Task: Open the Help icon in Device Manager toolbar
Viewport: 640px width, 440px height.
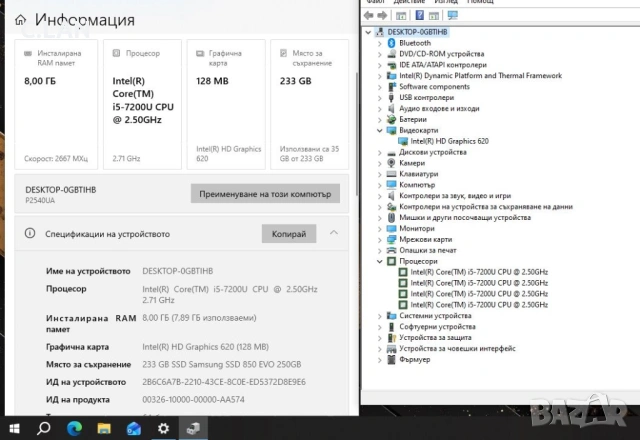Action: [419, 15]
